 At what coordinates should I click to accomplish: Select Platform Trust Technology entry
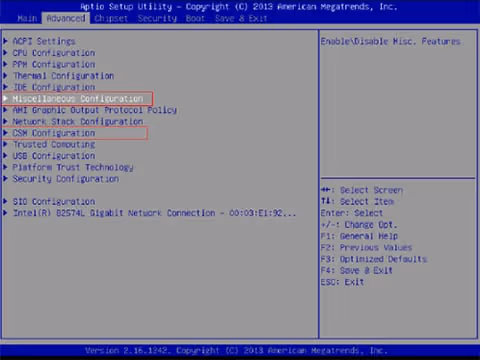point(73,167)
